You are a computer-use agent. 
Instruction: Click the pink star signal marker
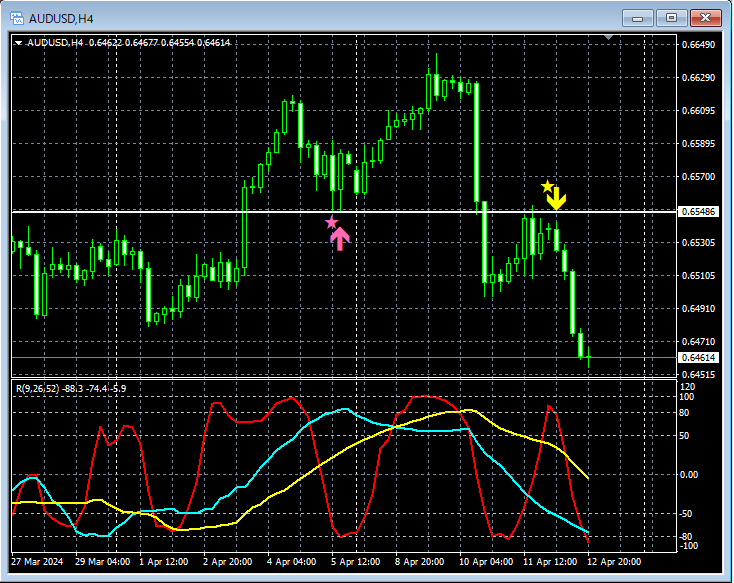click(x=331, y=222)
